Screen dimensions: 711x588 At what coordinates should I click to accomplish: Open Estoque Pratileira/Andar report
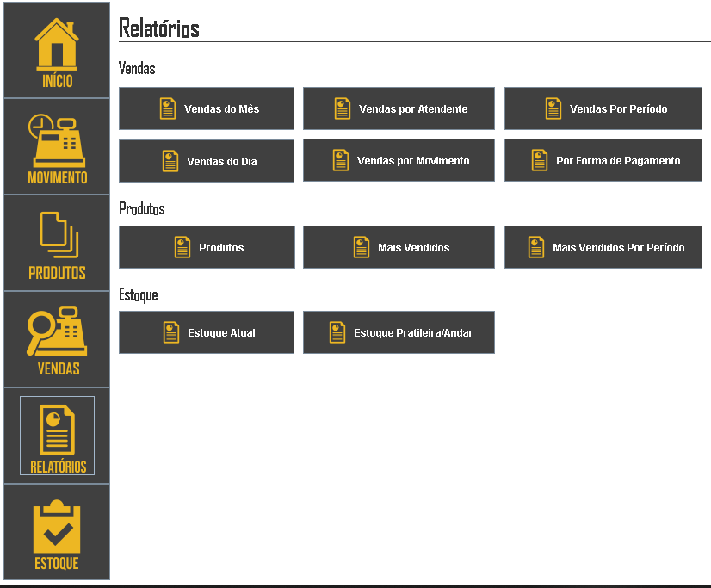(x=399, y=332)
